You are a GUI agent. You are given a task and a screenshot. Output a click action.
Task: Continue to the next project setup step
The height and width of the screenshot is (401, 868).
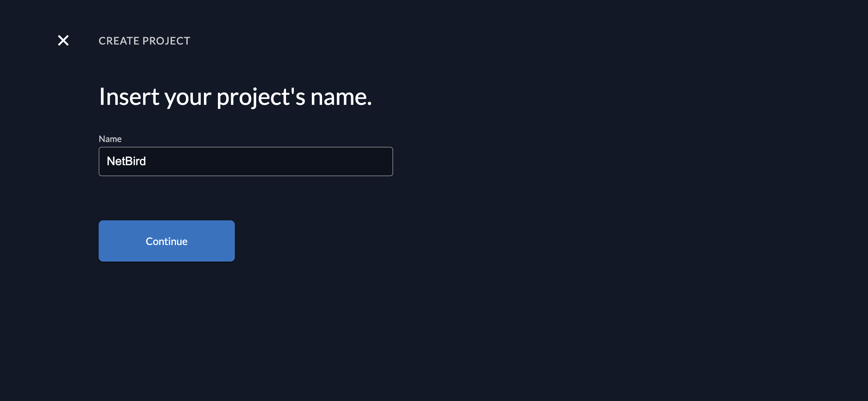166,241
